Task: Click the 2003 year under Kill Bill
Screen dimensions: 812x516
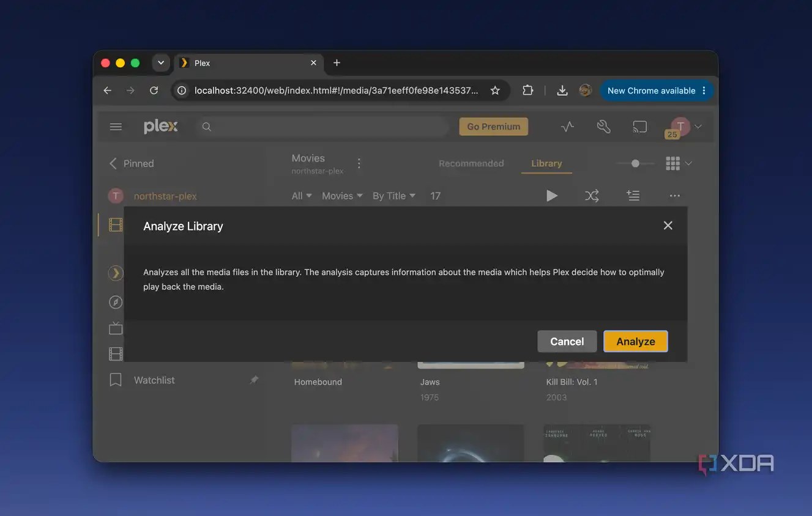Action: coord(556,397)
